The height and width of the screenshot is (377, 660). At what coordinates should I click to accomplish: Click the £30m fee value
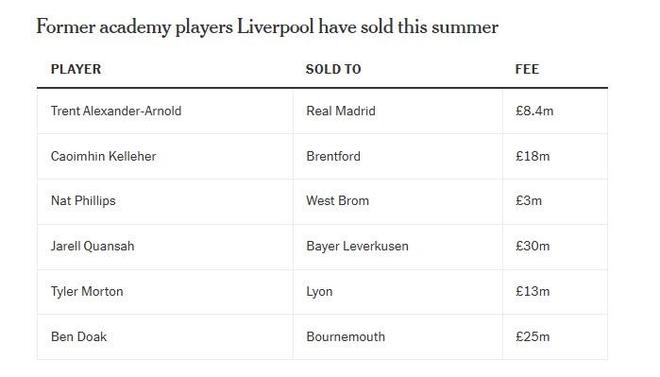[x=533, y=246]
